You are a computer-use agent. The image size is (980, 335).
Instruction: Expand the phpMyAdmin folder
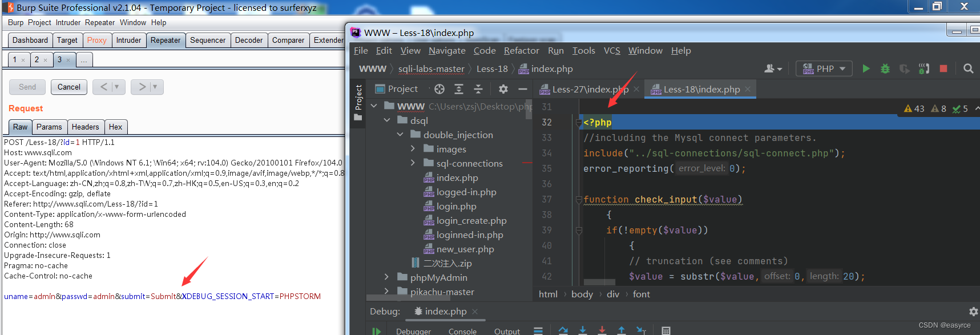[x=387, y=277]
